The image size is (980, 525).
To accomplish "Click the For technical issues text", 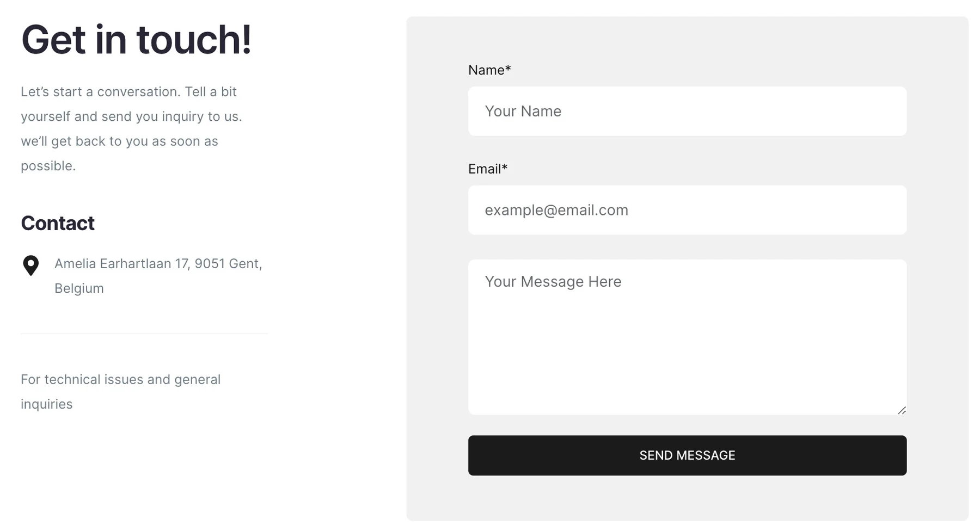I will [120, 379].
